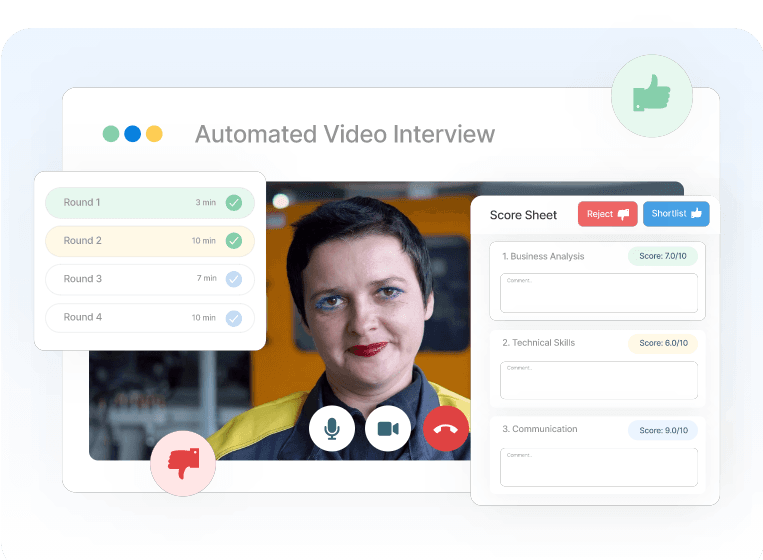Click the Communication comment field
This screenshot has width=763, height=560.
tap(598, 467)
